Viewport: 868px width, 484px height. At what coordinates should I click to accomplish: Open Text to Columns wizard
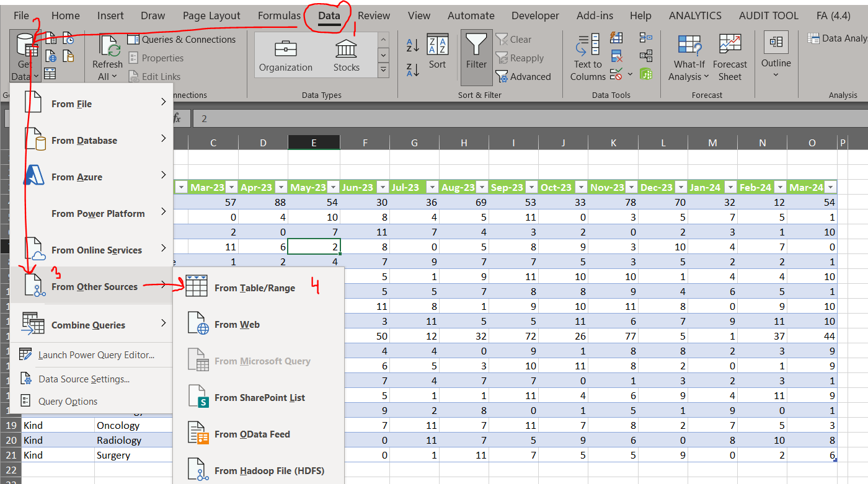click(588, 58)
